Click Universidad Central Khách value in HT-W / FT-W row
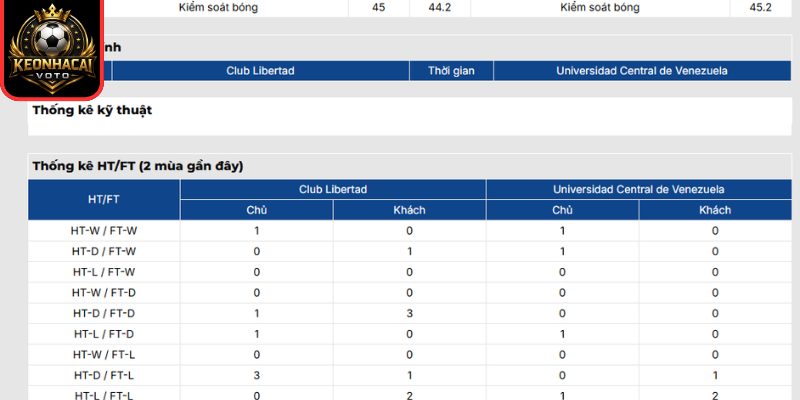This screenshot has width=800, height=400. 715,231
